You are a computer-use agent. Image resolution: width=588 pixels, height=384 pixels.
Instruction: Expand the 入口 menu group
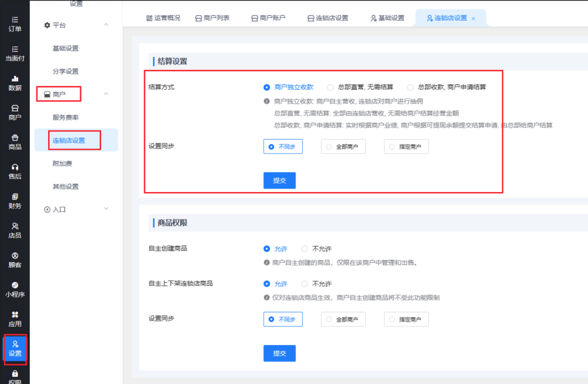(106, 209)
